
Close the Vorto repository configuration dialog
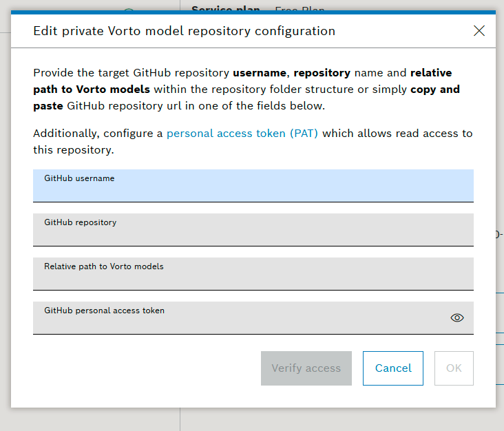pos(479,31)
